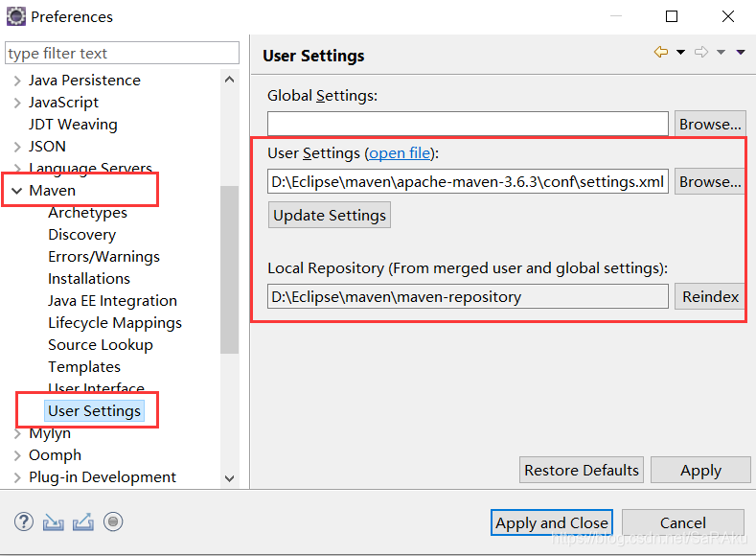Screen dimensions: 756x556
Task: Expand the Plug-in Development node
Action: click(x=16, y=477)
